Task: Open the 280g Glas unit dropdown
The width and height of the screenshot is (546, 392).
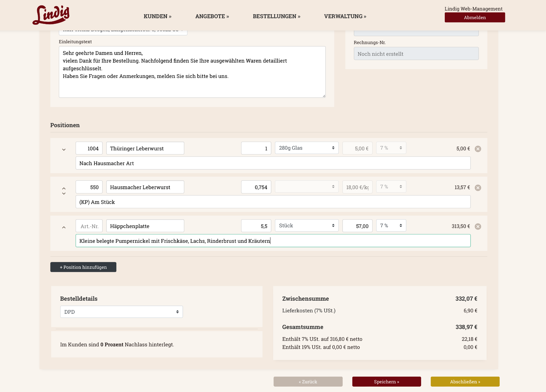Action: tap(307, 148)
